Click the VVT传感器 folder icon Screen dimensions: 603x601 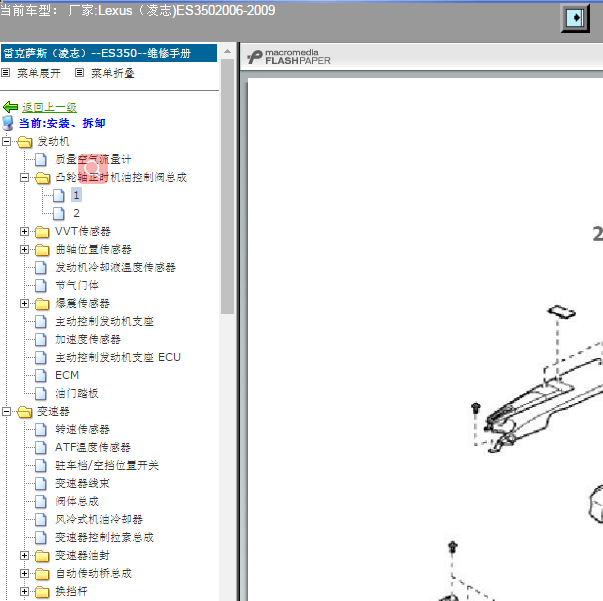click(x=42, y=232)
